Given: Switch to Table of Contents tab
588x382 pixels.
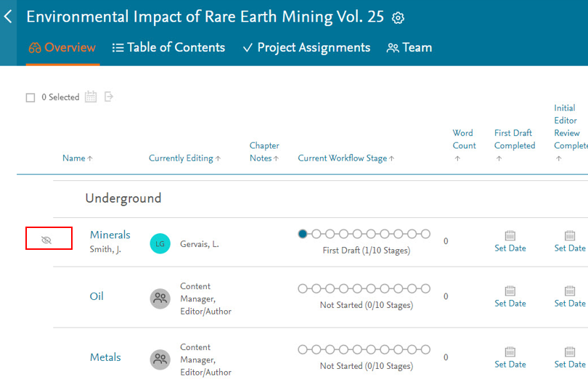Looking at the screenshot, I should click(x=168, y=48).
